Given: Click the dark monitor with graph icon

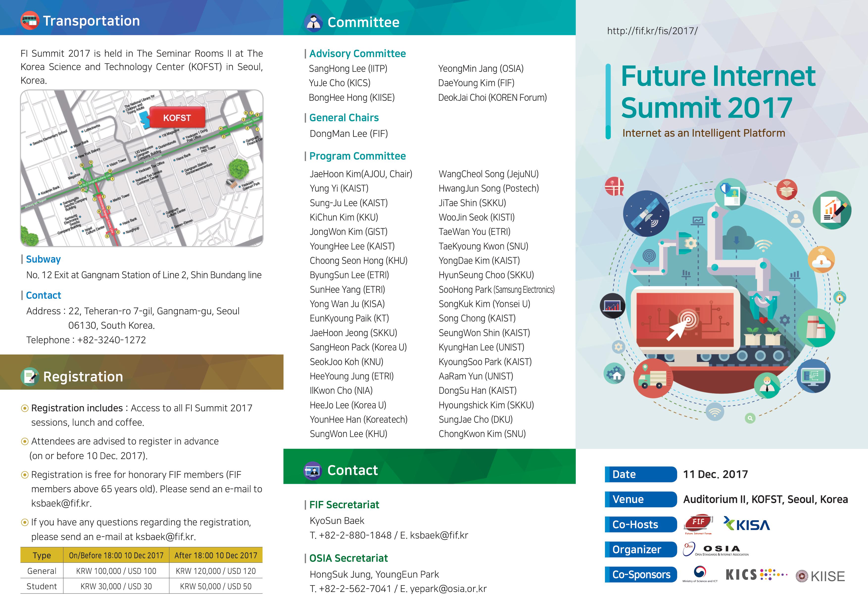Looking at the screenshot, I should click(x=612, y=305).
